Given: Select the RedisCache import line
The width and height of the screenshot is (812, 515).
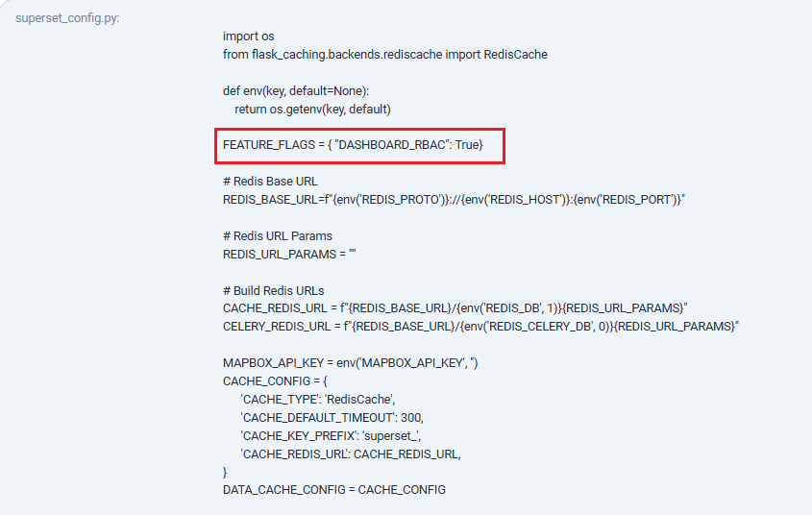Looking at the screenshot, I should tap(384, 55).
